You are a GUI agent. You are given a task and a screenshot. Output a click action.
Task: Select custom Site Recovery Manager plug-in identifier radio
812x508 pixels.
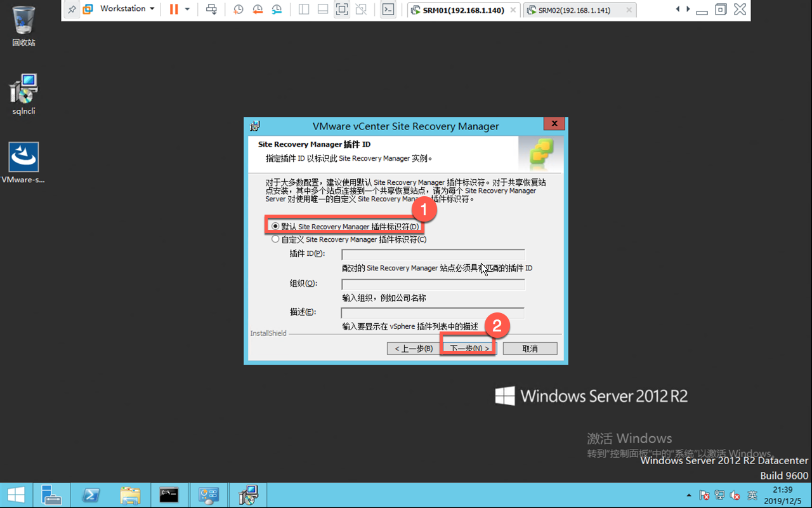tap(275, 239)
